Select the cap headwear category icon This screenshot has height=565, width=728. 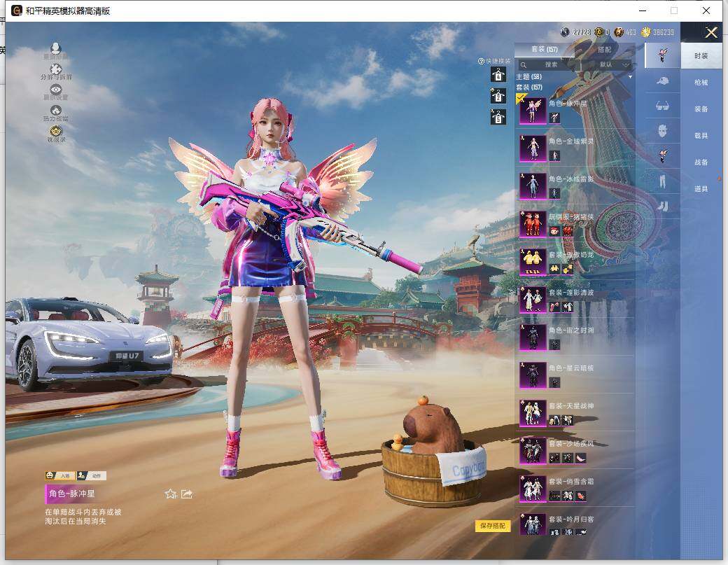[x=662, y=81]
